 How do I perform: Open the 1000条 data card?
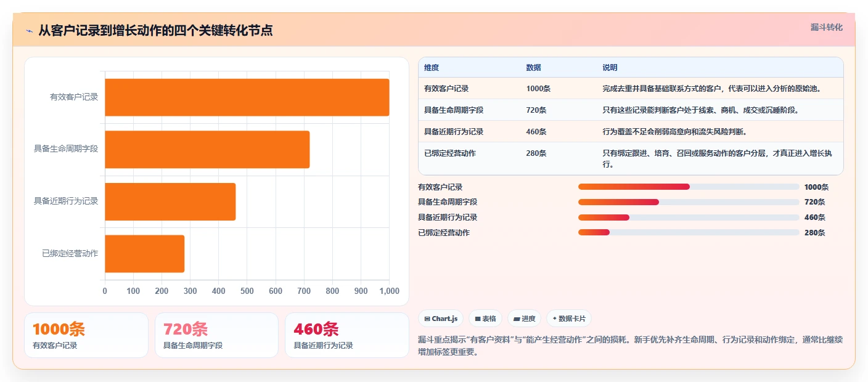[86, 335]
